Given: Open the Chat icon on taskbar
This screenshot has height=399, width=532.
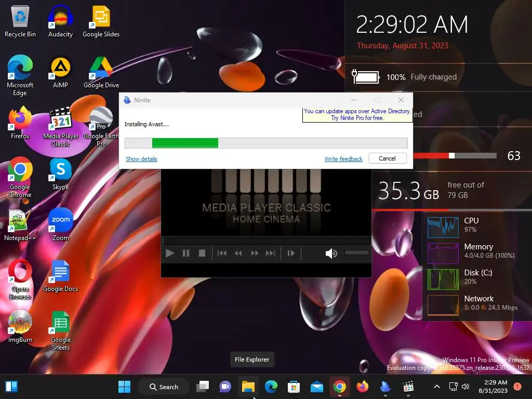Looking at the screenshot, I should (225, 387).
